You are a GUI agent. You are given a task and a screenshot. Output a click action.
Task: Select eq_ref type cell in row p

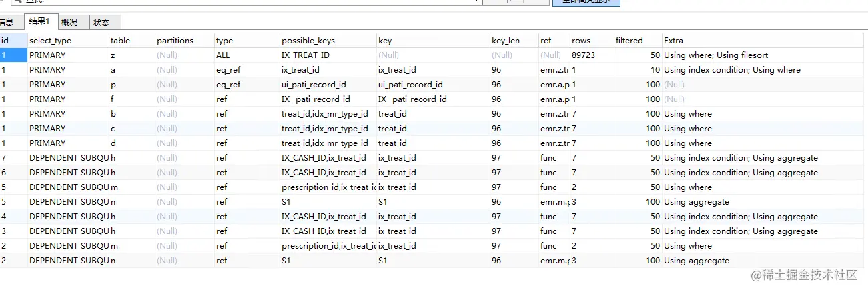coord(246,84)
